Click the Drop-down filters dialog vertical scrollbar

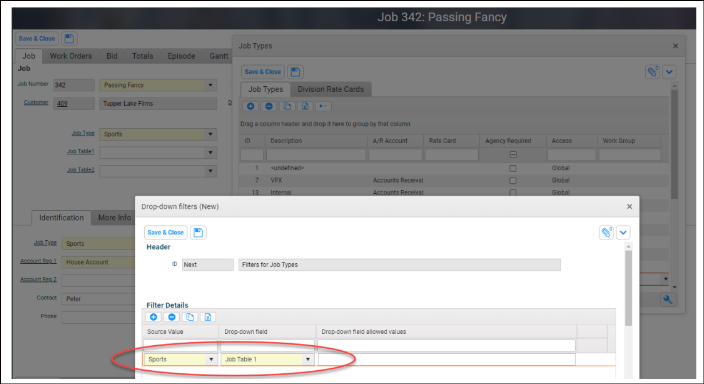[x=628, y=287]
